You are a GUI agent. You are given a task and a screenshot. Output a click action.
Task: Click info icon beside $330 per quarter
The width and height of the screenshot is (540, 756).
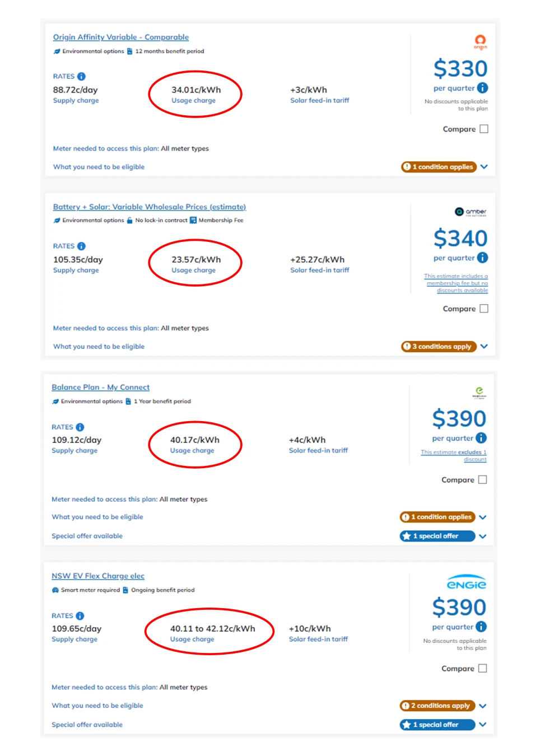tap(482, 88)
